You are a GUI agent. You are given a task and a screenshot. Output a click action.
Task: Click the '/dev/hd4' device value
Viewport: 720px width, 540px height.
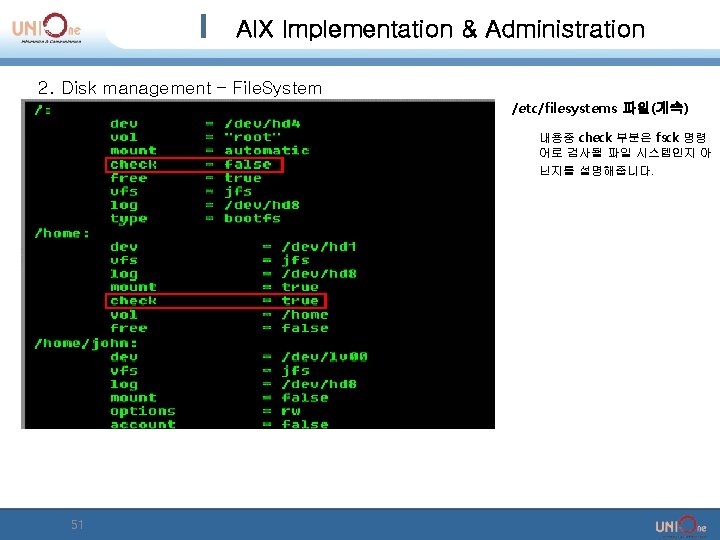(262, 124)
